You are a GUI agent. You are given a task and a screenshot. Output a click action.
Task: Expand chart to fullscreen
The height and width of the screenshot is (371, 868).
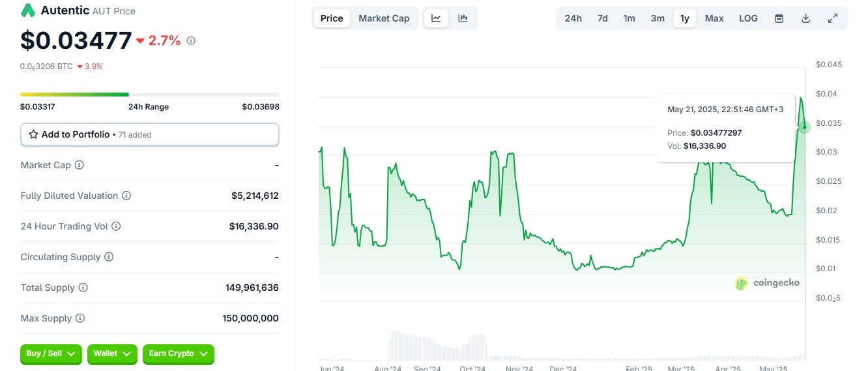(832, 18)
